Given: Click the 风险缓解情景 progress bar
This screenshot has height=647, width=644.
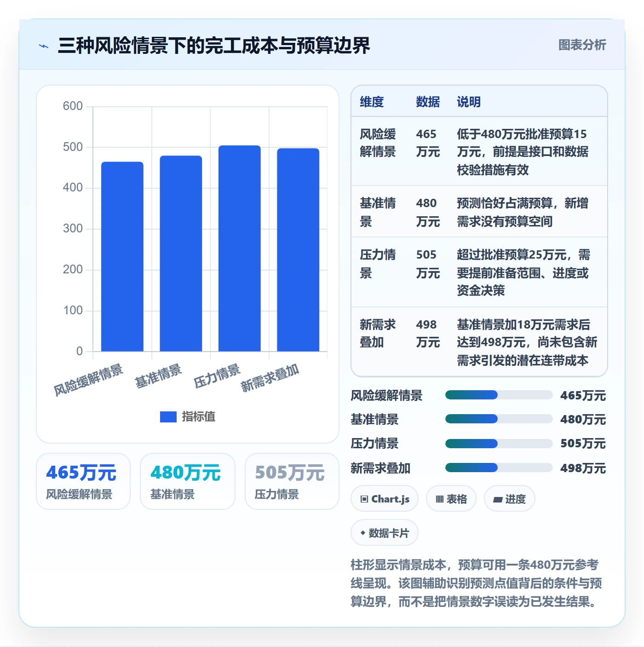Looking at the screenshot, I should [x=499, y=395].
